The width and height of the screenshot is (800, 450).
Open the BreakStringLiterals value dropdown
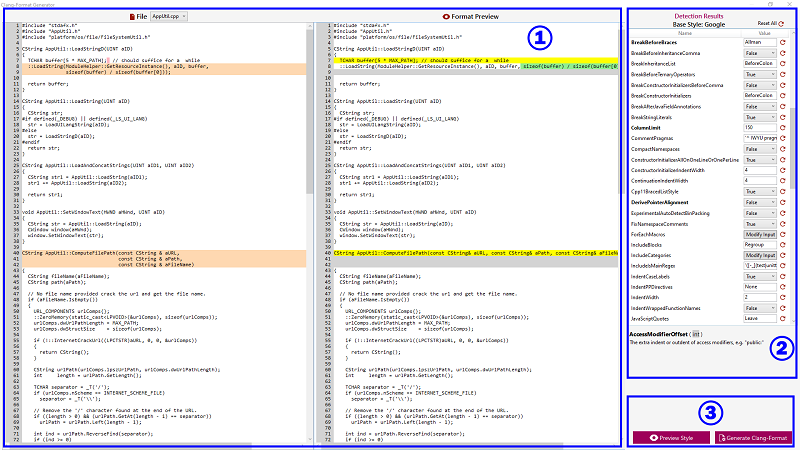click(x=760, y=117)
